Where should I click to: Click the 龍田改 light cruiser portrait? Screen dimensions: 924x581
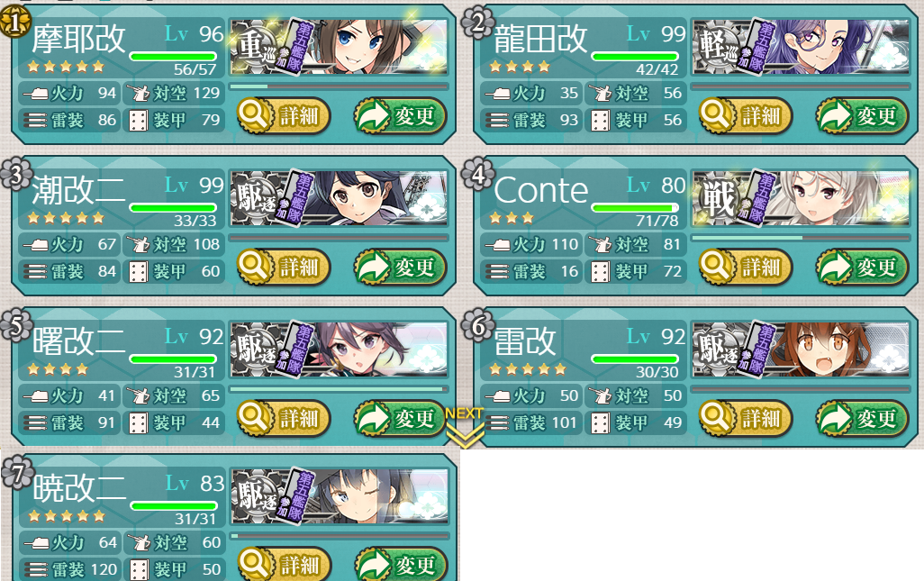pyautogui.click(x=801, y=47)
